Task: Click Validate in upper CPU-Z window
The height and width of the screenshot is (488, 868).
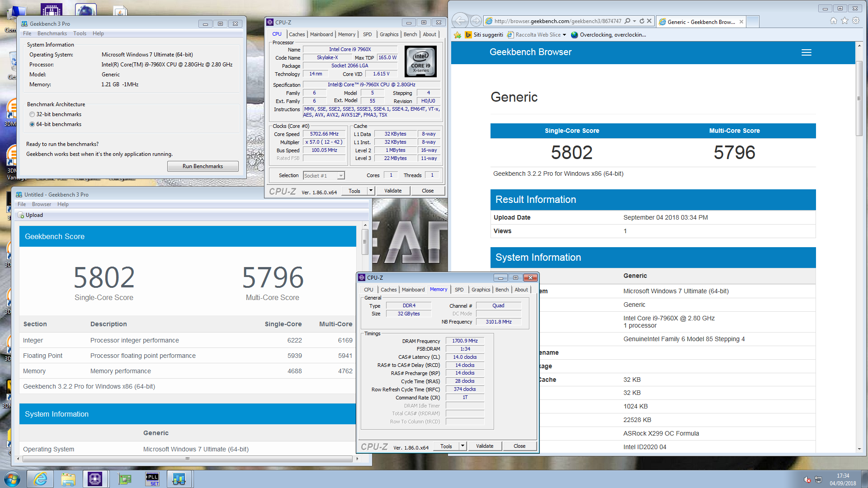Action: click(x=393, y=191)
